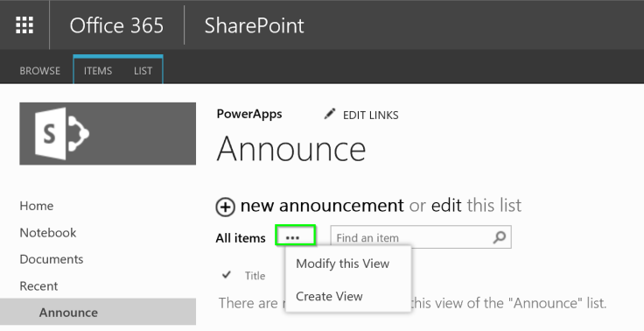The image size is (644, 331).
Task: Go to Home in the navigation
Action: pyautogui.click(x=37, y=206)
